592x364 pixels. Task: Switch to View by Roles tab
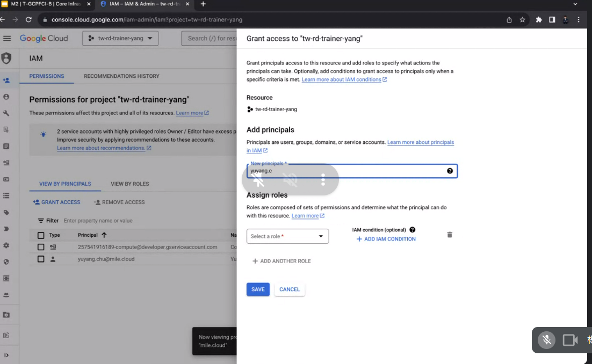[x=129, y=184]
